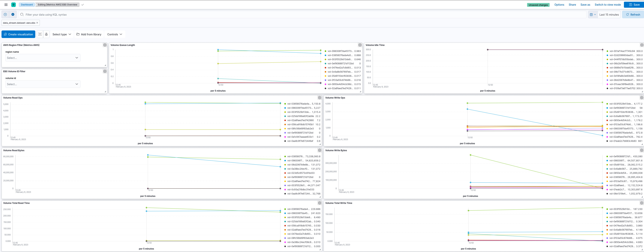This screenshot has height=252, width=644.
Task: Expand the volume id Select dropdown
Action: pyautogui.click(x=43, y=84)
